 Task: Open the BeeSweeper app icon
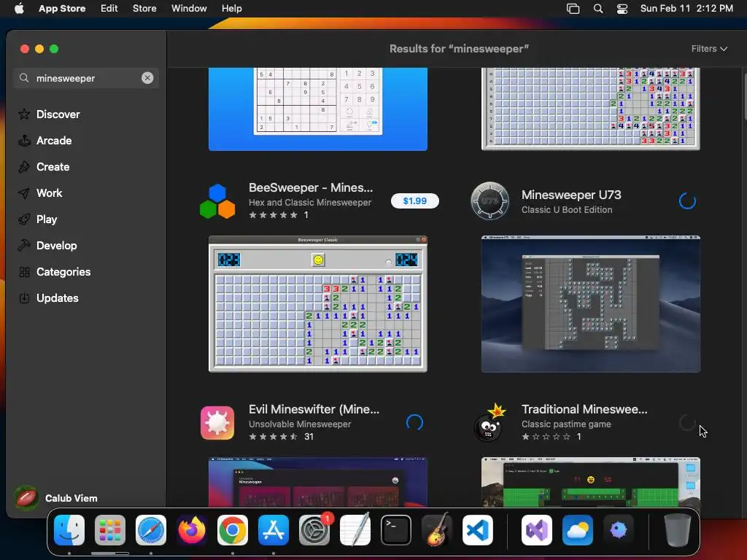(217, 201)
